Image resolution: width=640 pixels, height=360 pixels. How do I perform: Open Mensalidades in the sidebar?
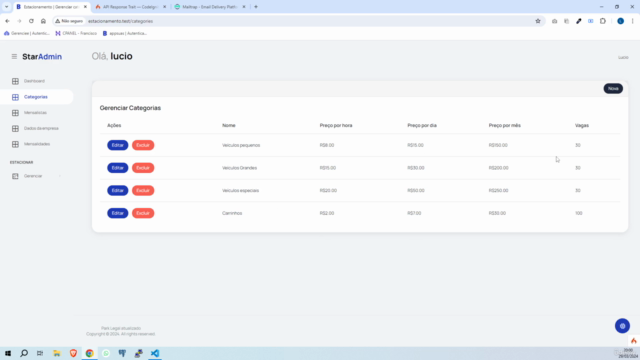click(x=37, y=144)
